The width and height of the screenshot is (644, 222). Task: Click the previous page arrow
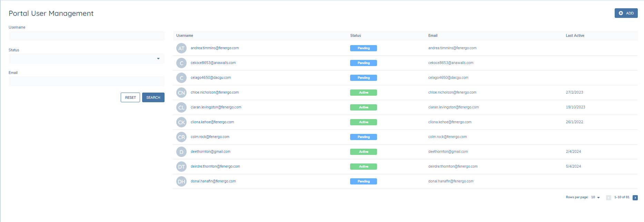pos(608,198)
